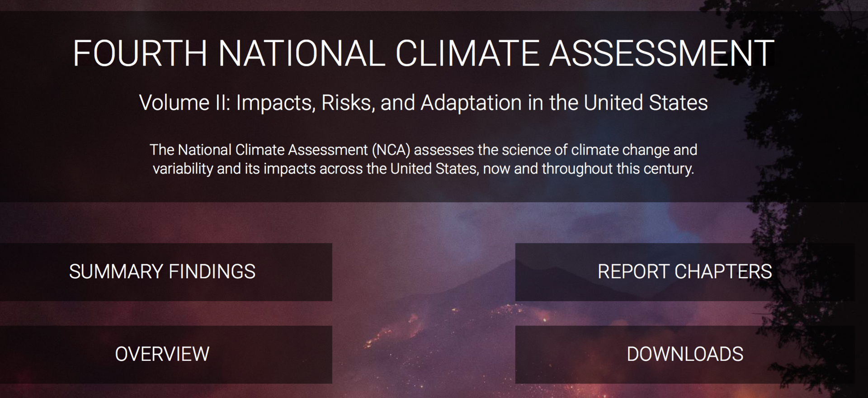
Task: Click the word "Adaptation" in the subtitle
Action: click(471, 103)
